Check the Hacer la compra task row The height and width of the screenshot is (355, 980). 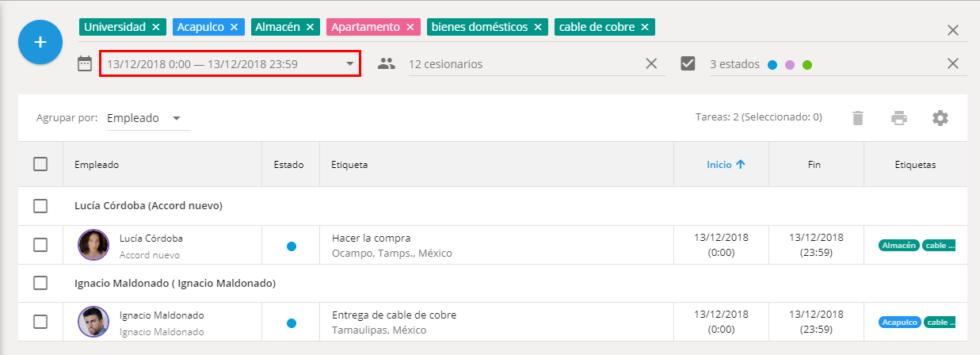pyautogui.click(x=40, y=245)
